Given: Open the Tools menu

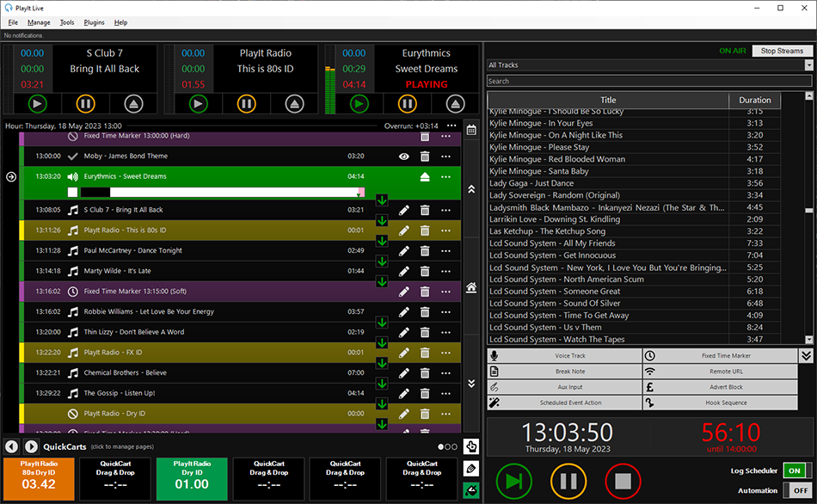Looking at the screenshot, I should click(x=67, y=22).
